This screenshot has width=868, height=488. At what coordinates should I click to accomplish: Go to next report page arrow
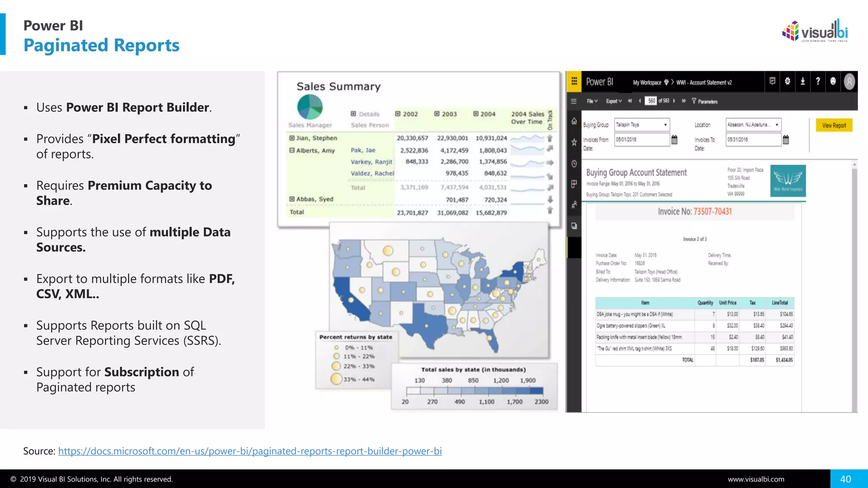coord(674,101)
